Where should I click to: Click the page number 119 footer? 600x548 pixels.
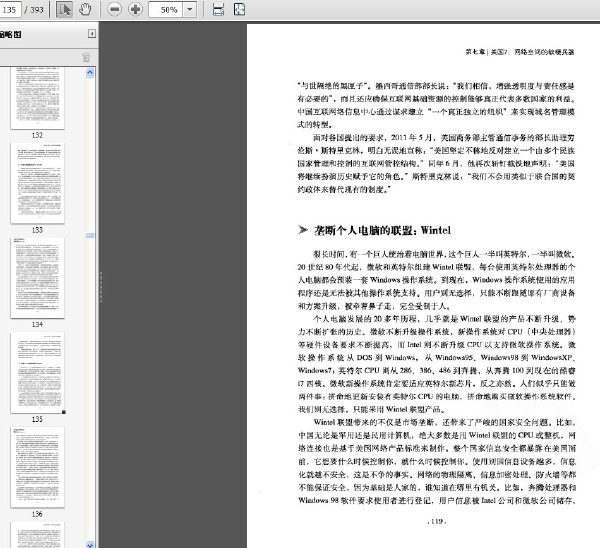coord(436,521)
